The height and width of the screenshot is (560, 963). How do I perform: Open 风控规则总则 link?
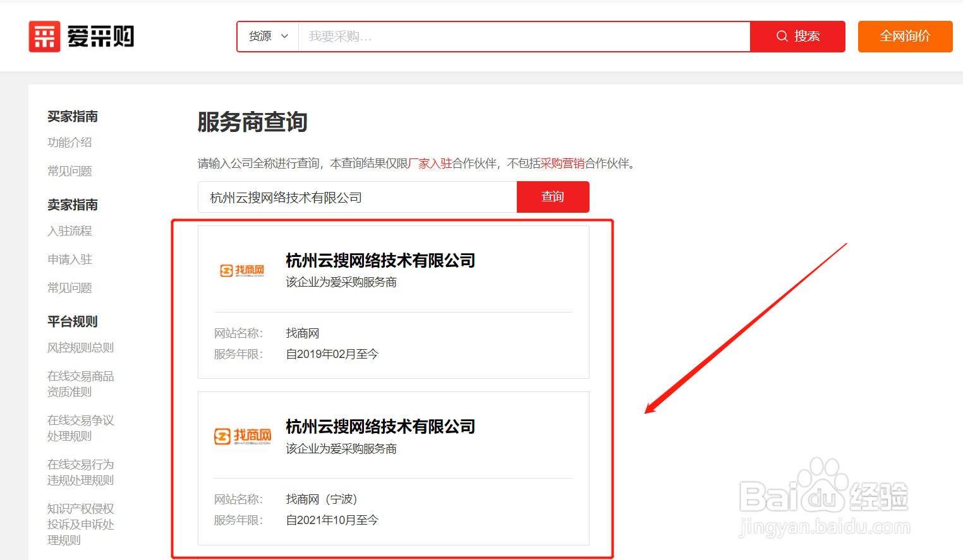(x=80, y=348)
